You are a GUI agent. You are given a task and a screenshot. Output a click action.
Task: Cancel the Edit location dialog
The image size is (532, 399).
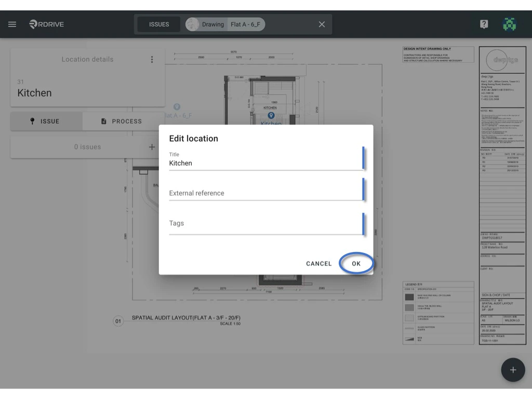point(318,263)
